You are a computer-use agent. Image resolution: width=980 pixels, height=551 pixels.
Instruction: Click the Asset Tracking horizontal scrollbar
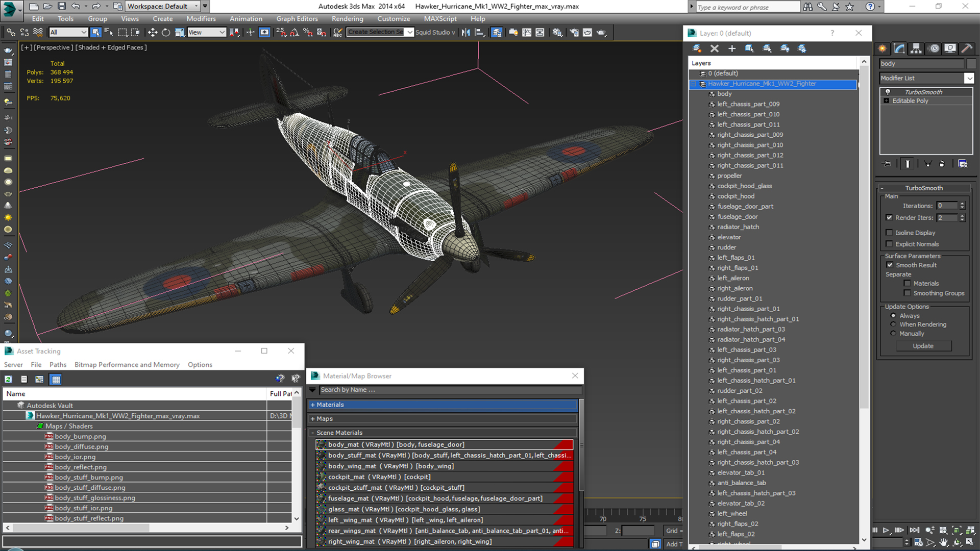[147, 528]
